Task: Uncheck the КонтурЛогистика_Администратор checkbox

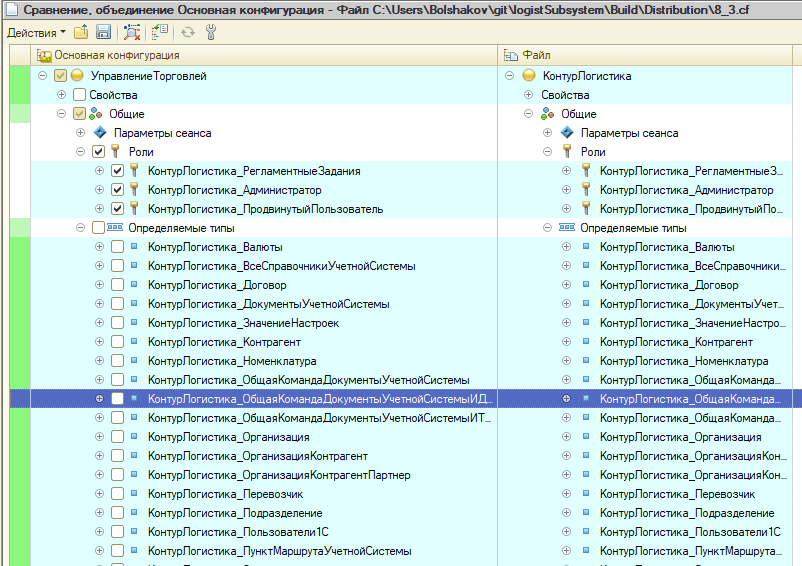Action: [x=118, y=190]
